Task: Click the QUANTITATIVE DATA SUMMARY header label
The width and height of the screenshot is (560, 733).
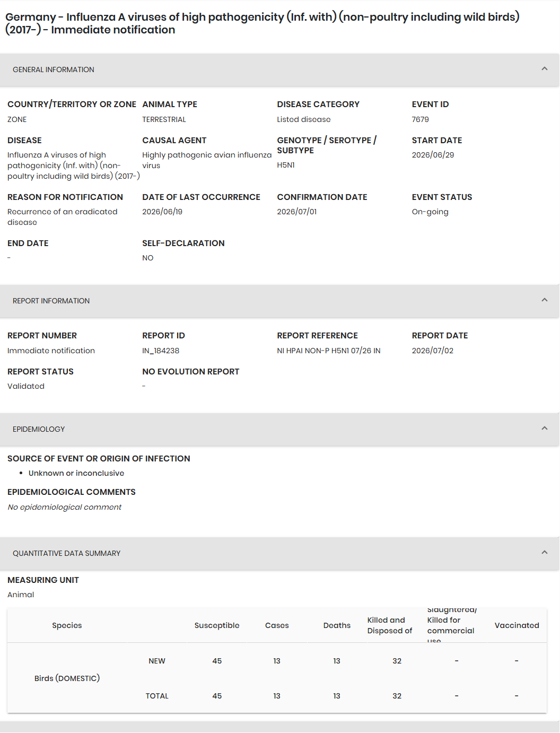Action: coord(67,553)
